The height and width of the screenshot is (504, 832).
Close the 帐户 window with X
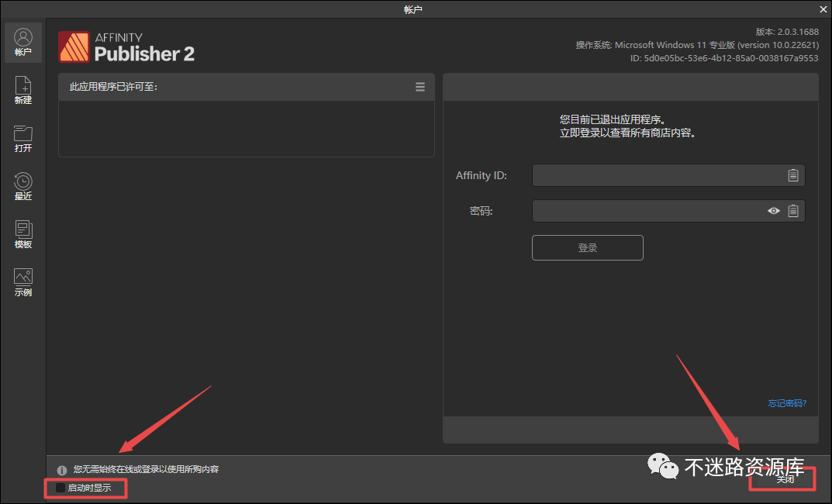pyautogui.click(x=823, y=9)
